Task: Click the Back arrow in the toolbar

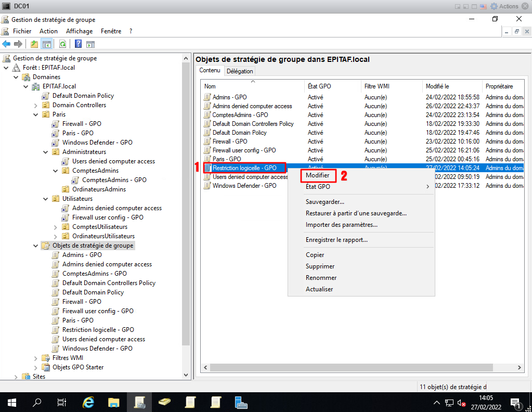Action: 6,44
